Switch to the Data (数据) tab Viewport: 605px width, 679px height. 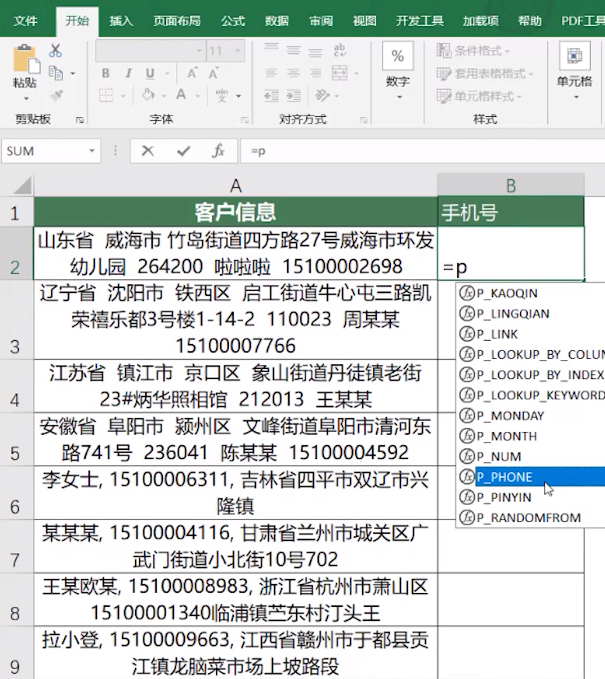tap(277, 21)
